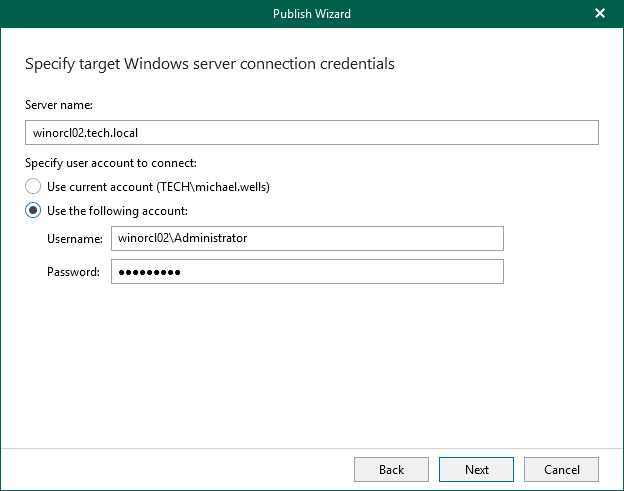Click the 'Use current account (TECH\michael.wells)' label

(x=158, y=187)
